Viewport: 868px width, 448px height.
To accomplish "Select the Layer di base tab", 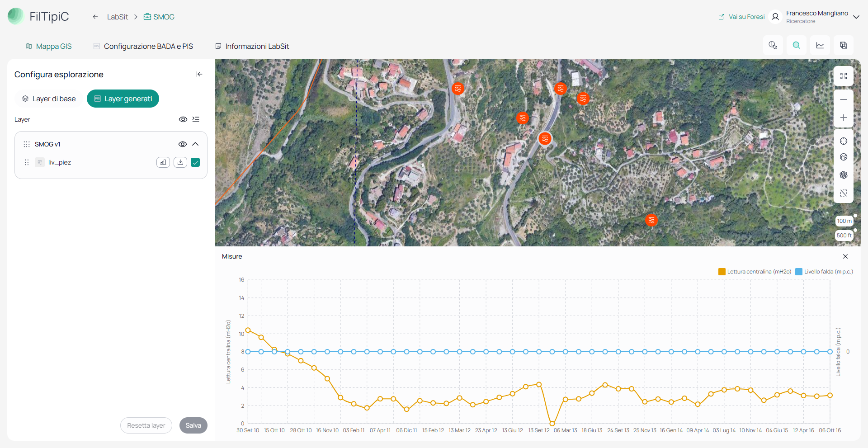I will point(49,99).
